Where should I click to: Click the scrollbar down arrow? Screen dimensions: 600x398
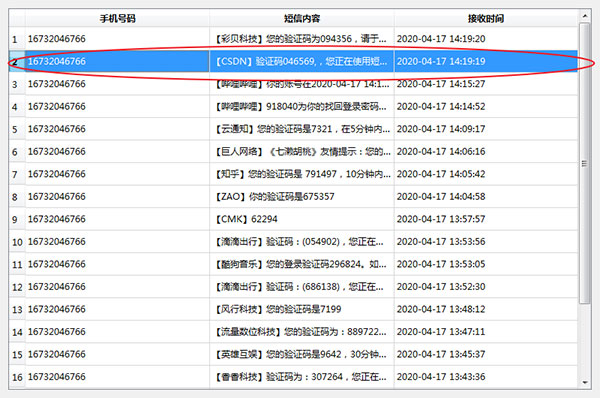pyautogui.click(x=584, y=382)
